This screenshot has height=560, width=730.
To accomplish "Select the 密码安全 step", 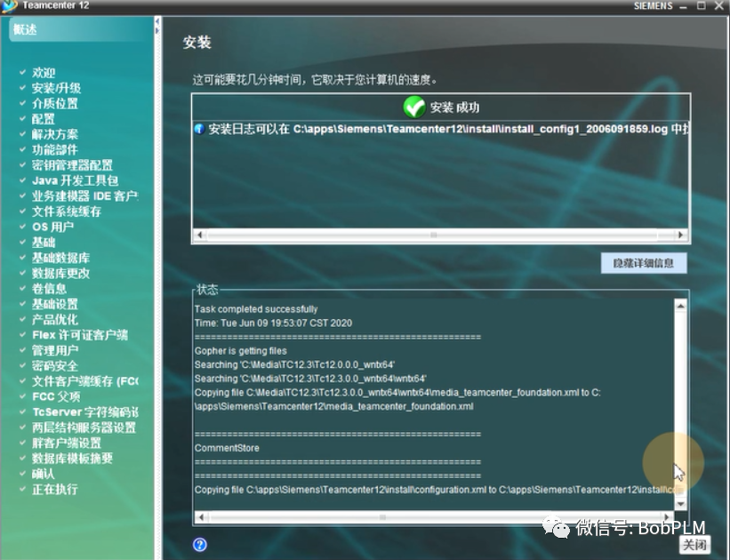I will (x=54, y=365).
